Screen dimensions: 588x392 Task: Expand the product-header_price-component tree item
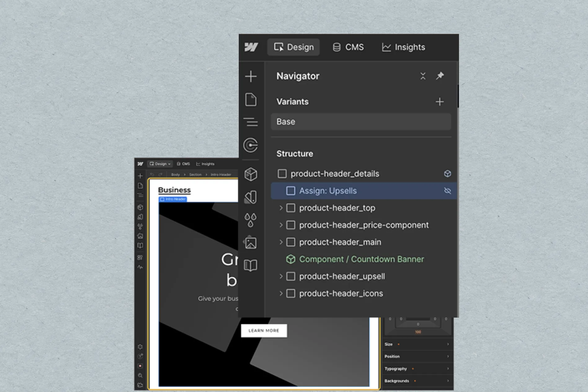click(281, 225)
